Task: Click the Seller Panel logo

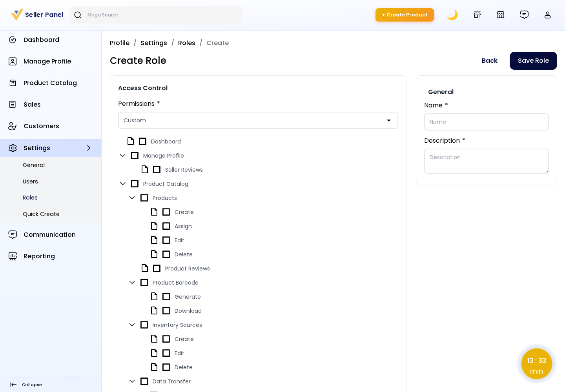Action: 37,15
